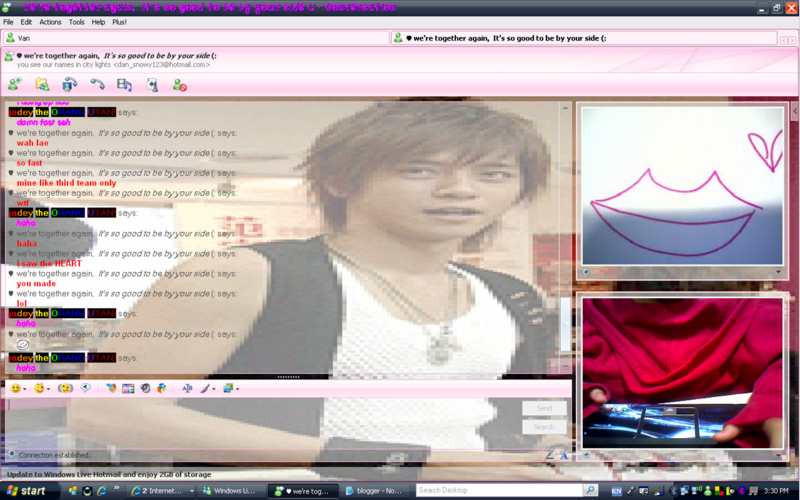
Task: Open the games list card icon
Action: (152, 84)
